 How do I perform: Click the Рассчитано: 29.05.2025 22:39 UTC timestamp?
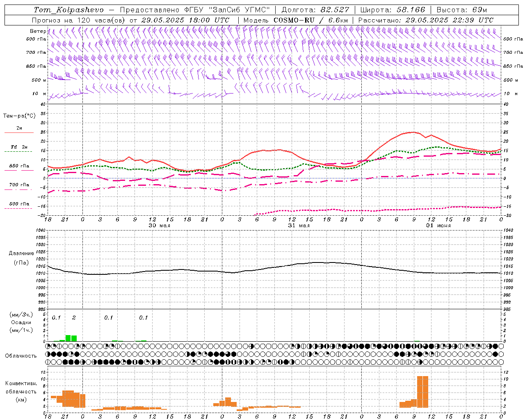[426, 20]
